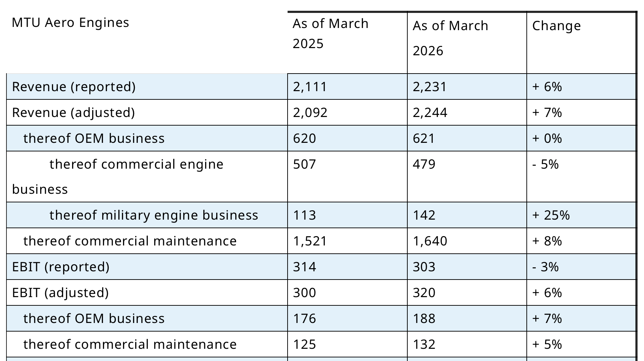Select the 'As of March 2025' column header
Screen dimensions: 644x361
(x=330, y=33)
